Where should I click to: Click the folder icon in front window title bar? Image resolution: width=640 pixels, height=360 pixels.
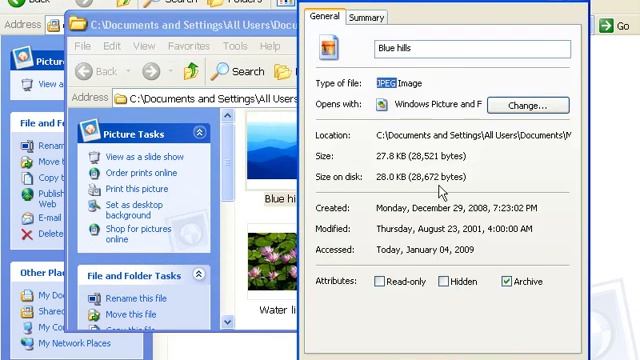click(78, 24)
